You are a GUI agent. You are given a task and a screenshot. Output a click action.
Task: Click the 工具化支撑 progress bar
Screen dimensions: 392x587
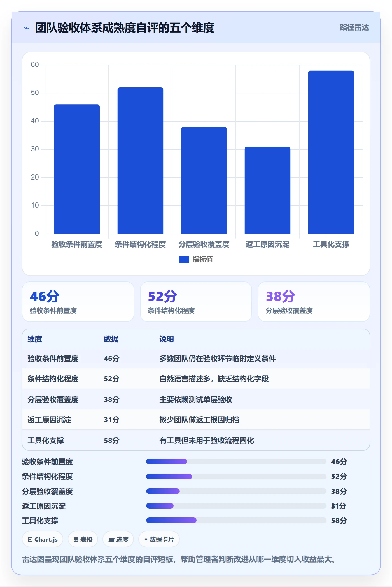click(x=236, y=520)
